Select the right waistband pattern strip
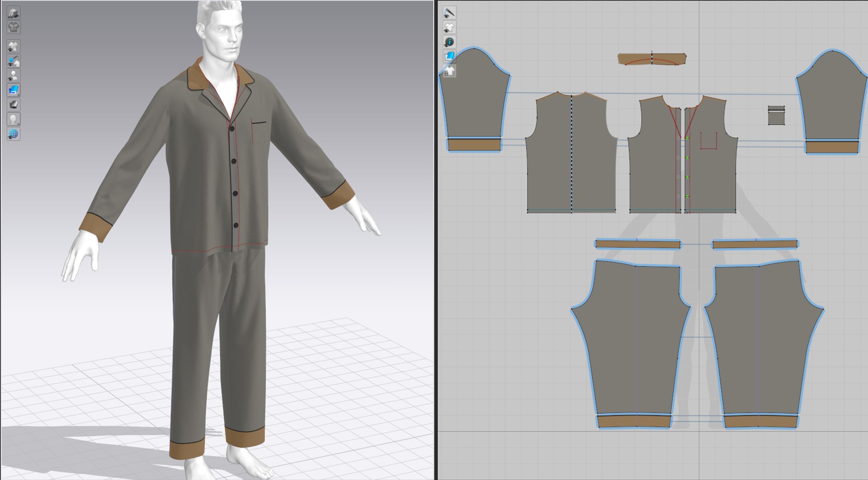 tap(755, 245)
